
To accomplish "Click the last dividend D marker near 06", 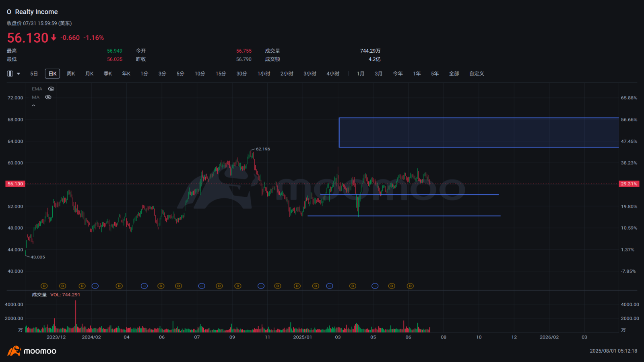I will pyautogui.click(x=410, y=286).
